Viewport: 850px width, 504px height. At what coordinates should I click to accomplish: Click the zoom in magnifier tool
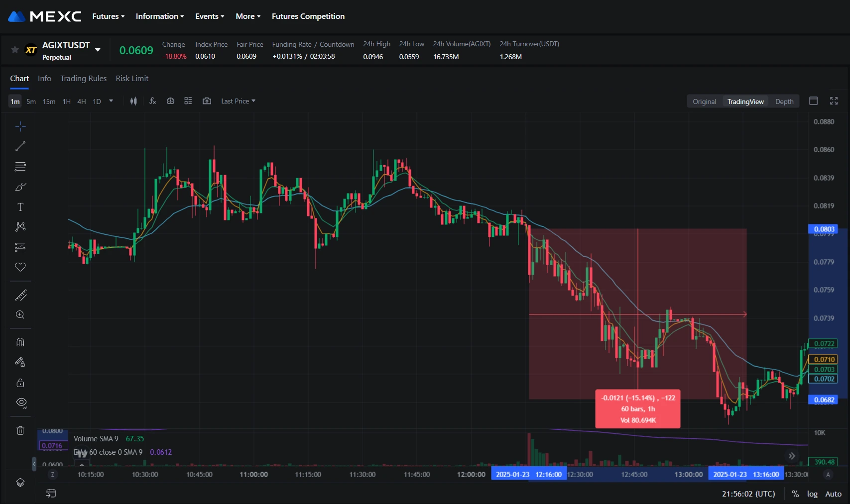click(20, 315)
